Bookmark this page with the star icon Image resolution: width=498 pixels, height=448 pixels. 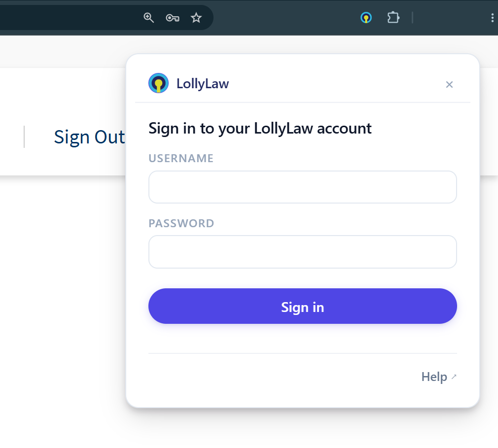coord(196,18)
